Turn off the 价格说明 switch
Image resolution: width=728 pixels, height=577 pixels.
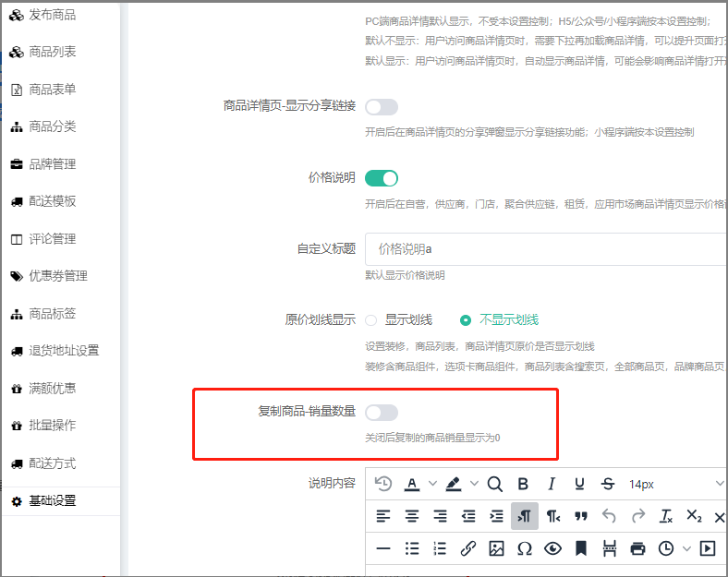pyautogui.click(x=382, y=178)
